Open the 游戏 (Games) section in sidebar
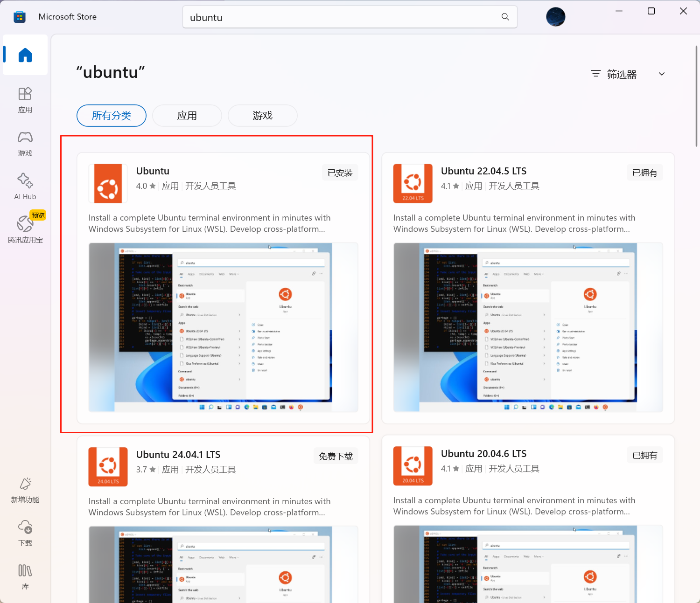This screenshot has height=603, width=700. pyautogui.click(x=25, y=143)
